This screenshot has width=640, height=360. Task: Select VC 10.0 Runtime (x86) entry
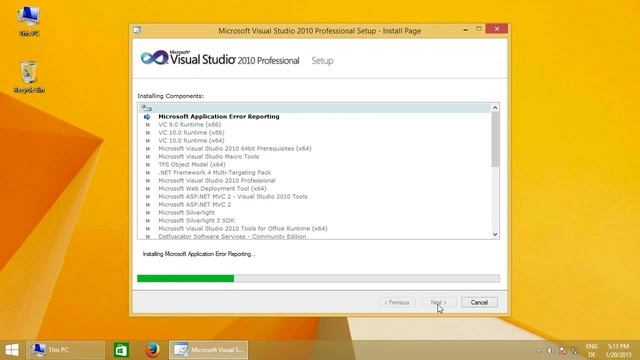[191, 133]
